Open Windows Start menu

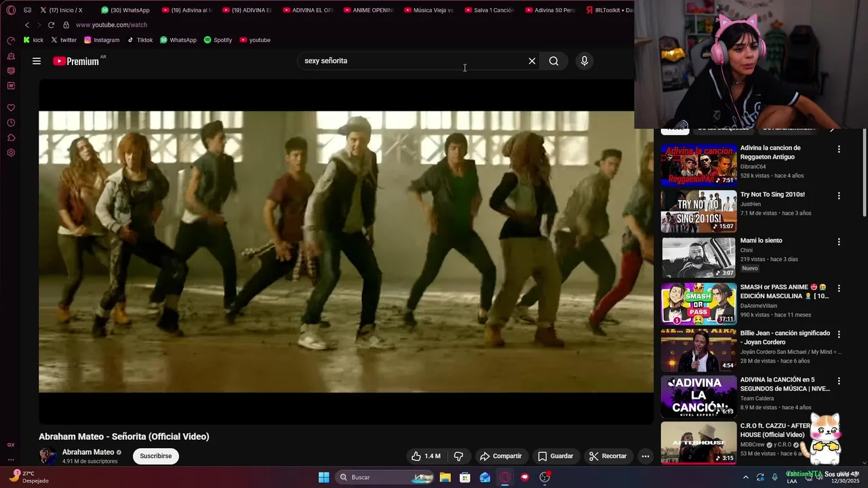click(324, 477)
